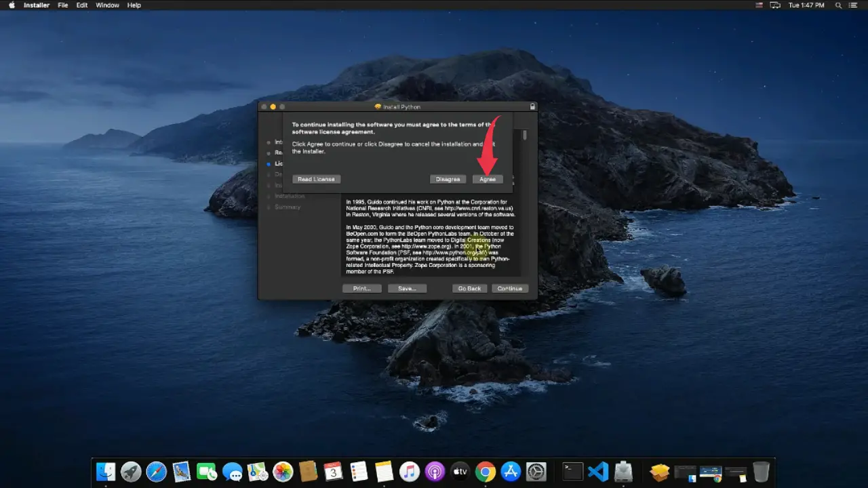Open FaceTime from the Dock
The image size is (868, 488).
pyautogui.click(x=207, y=471)
